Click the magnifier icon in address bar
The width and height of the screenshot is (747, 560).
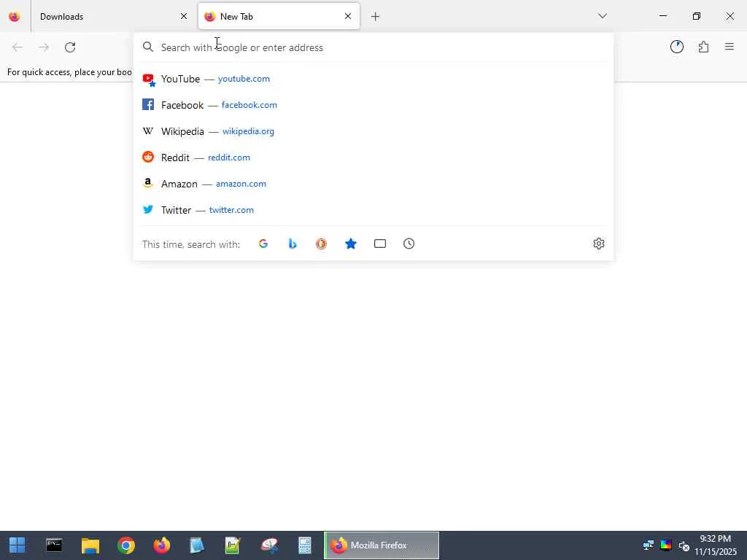(148, 47)
